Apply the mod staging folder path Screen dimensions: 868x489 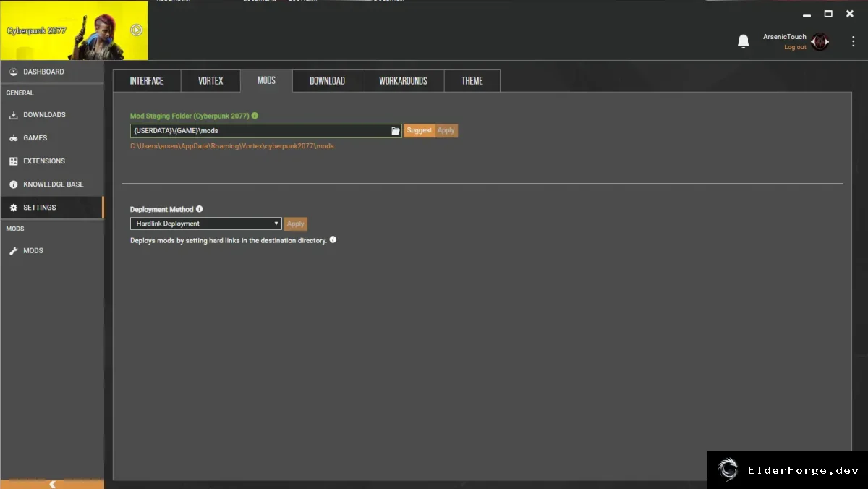(x=446, y=131)
